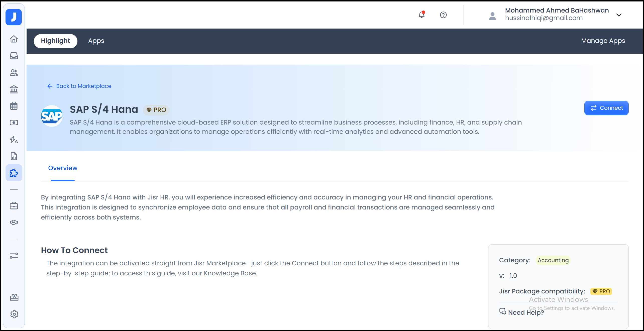Switch to the Apps tab
Screen dimensions: 644x331
(96, 41)
